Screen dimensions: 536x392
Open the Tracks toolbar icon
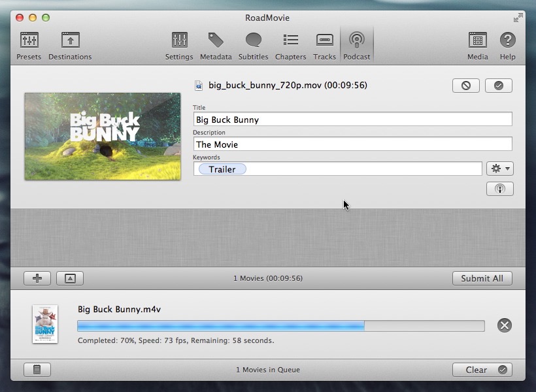(324, 46)
